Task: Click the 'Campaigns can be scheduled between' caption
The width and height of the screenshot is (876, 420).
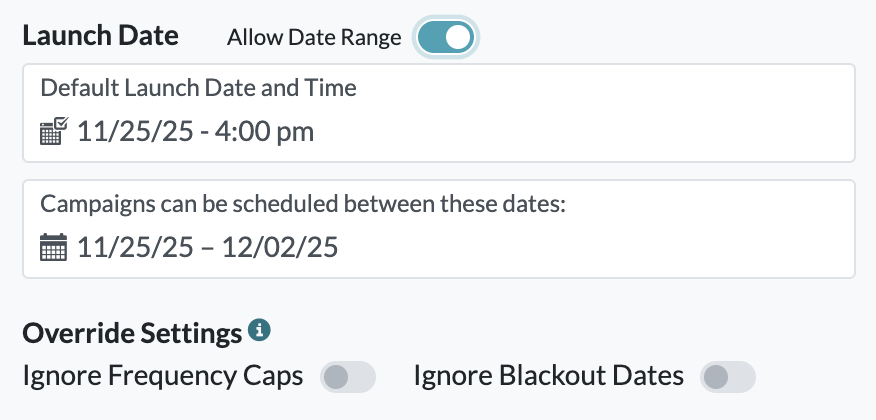Action: click(x=303, y=204)
